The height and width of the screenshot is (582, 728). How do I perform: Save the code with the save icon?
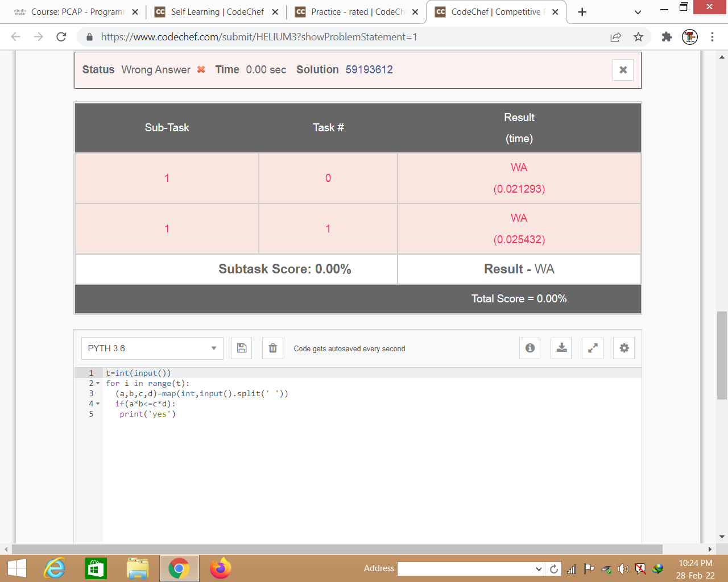point(241,348)
